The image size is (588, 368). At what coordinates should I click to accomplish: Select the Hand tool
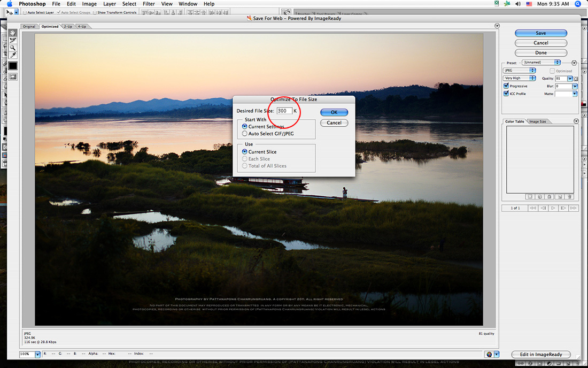12,33
